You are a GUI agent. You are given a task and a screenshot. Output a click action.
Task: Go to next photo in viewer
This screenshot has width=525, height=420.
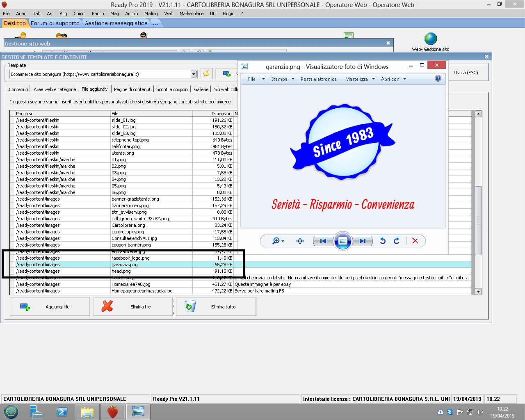pos(363,241)
